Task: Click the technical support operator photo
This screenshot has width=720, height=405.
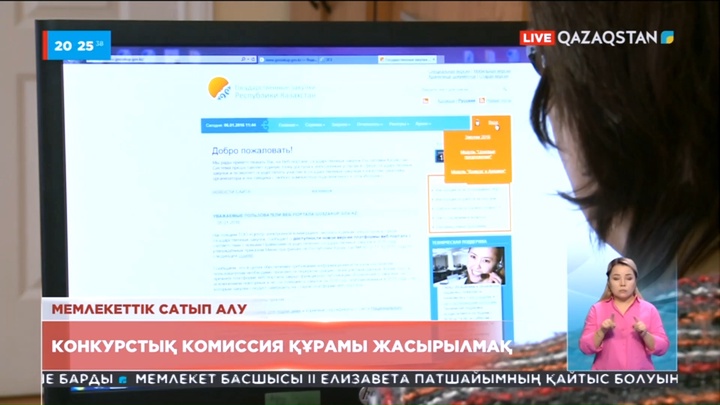Action: point(469,266)
